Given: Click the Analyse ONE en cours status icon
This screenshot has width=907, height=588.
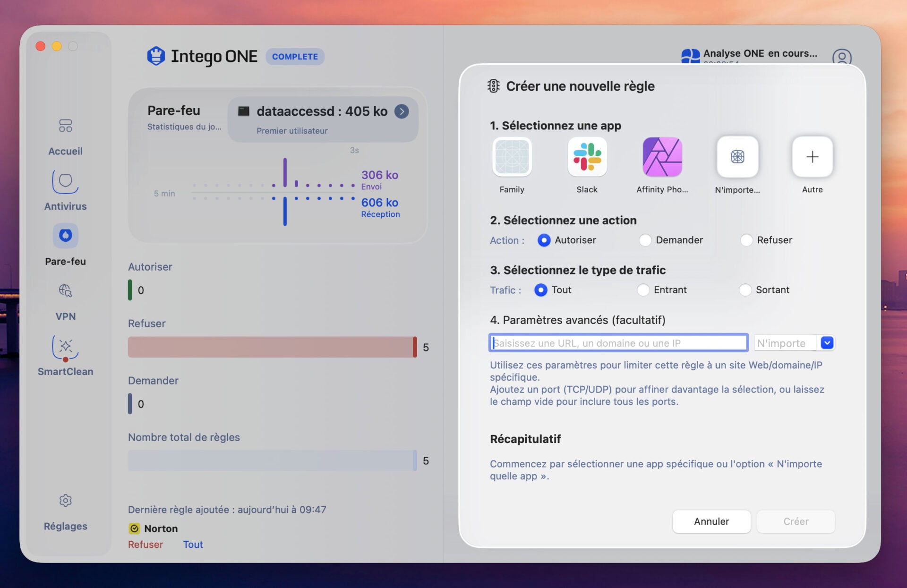Looking at the screenshot, I should (x=690, y=56).
